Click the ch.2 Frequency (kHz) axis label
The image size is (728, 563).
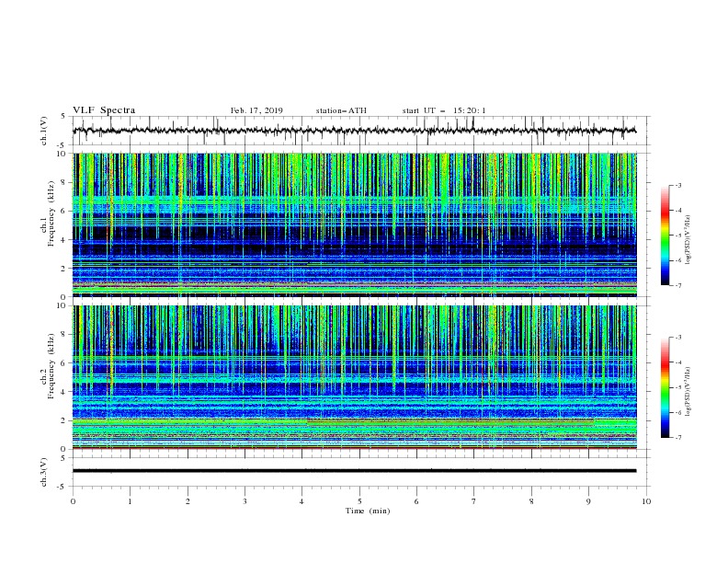(48, 366)
